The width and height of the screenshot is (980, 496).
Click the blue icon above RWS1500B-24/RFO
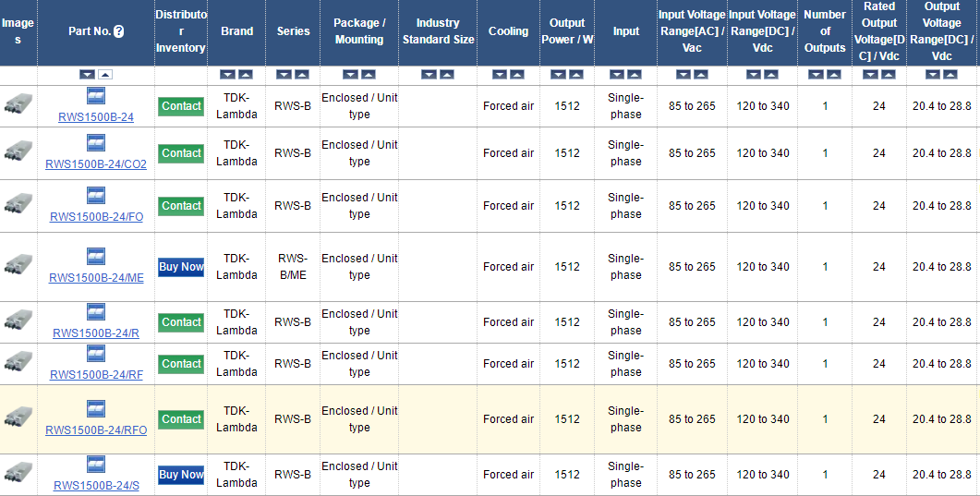click(x=96, y=408)
